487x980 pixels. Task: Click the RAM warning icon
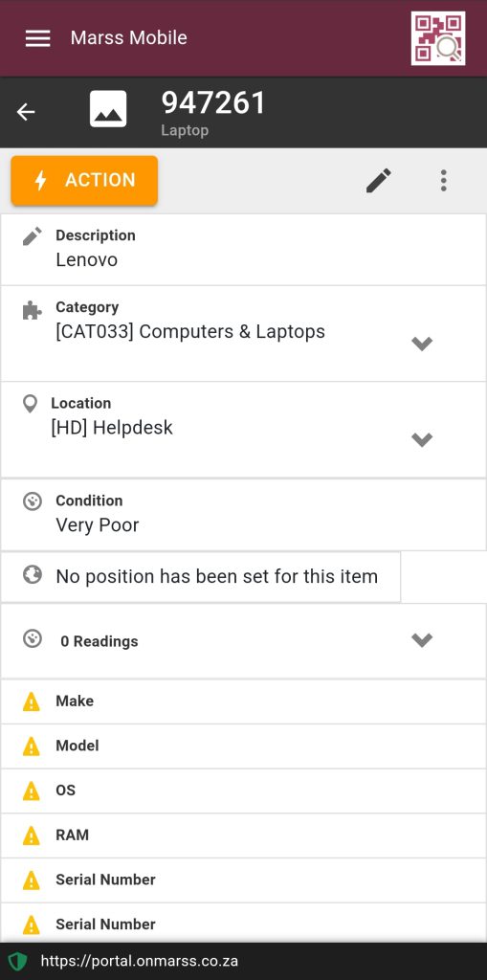31,835
